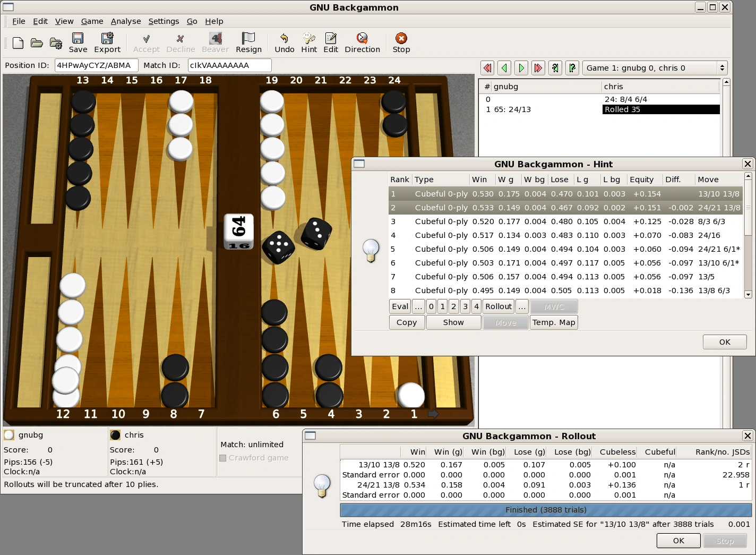
Task: Click inside the Position ID field
Action: (x=96, y=65)
